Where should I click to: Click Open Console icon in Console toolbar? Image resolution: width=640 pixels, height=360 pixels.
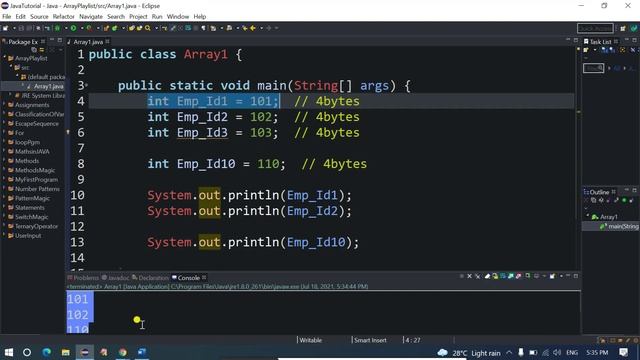[552, 276]
